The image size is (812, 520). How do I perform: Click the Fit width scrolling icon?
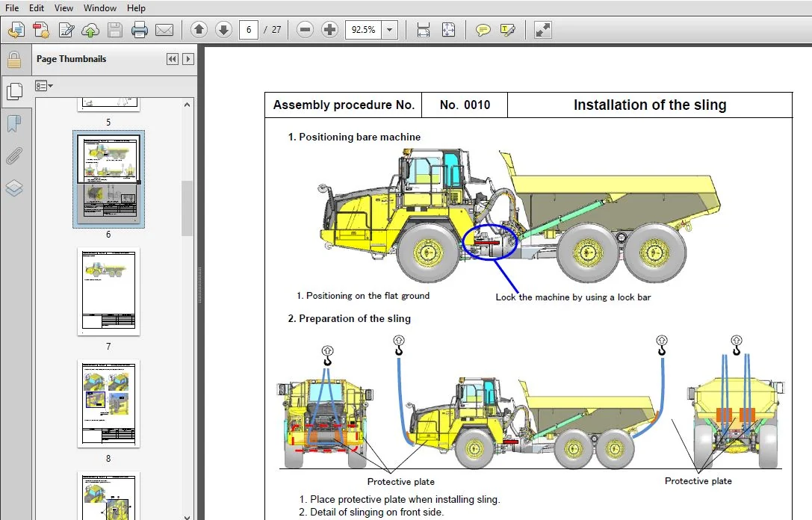click(423, 30)
